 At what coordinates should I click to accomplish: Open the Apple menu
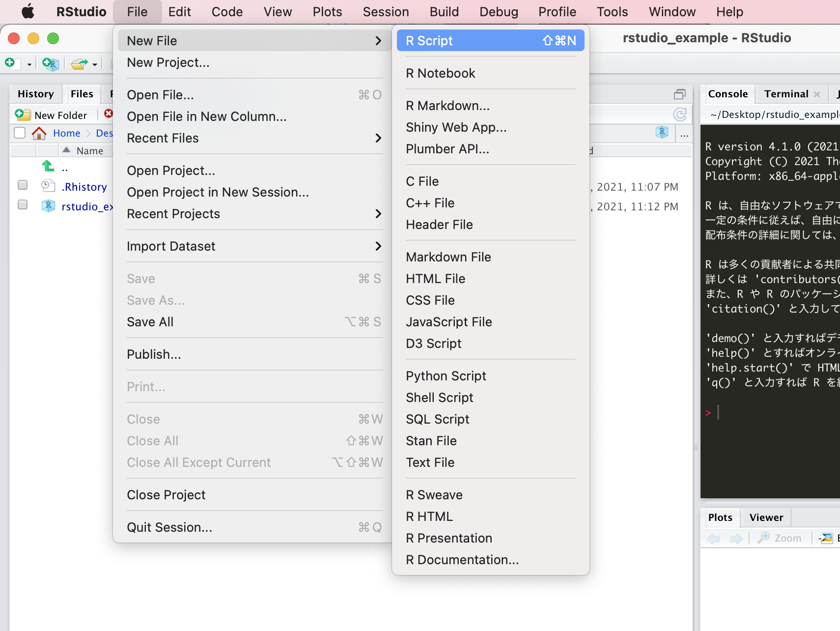tap(28, 12)
